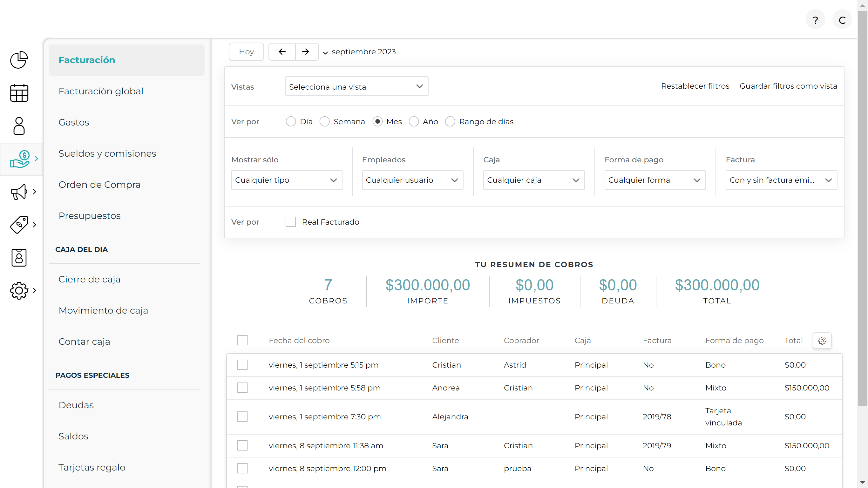Select the Año radio button
Viewport: 868px width, 488px height.
point(414,121)
